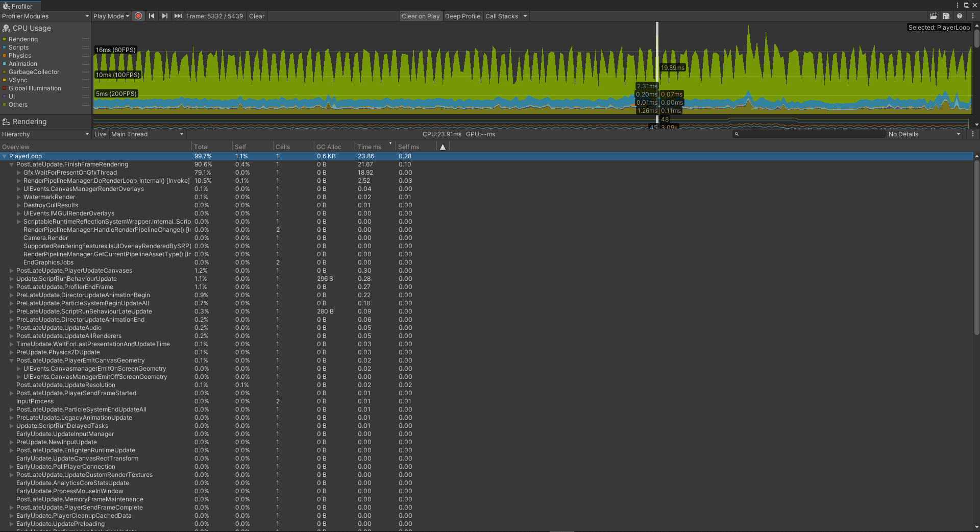Expand Update.ScriptRunBehaviourUpdate row
The width and height of the screenshot is (980, 532).
12,279
